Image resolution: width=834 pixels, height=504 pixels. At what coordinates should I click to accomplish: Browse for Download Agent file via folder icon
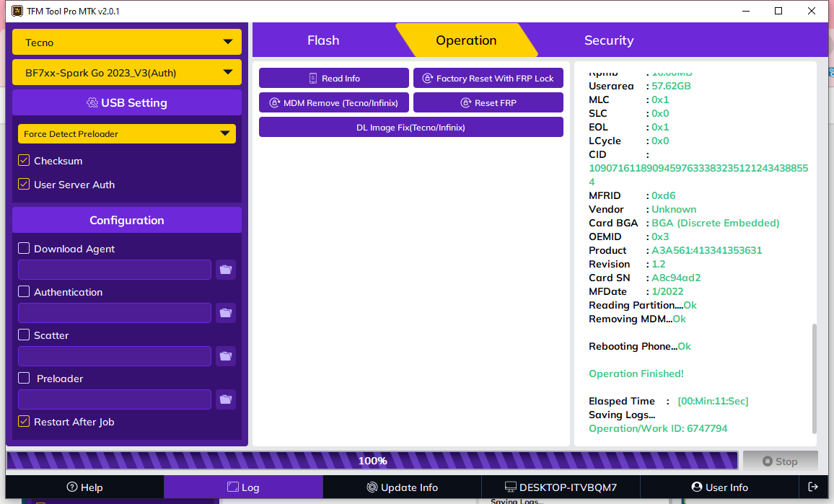[226, 270]
